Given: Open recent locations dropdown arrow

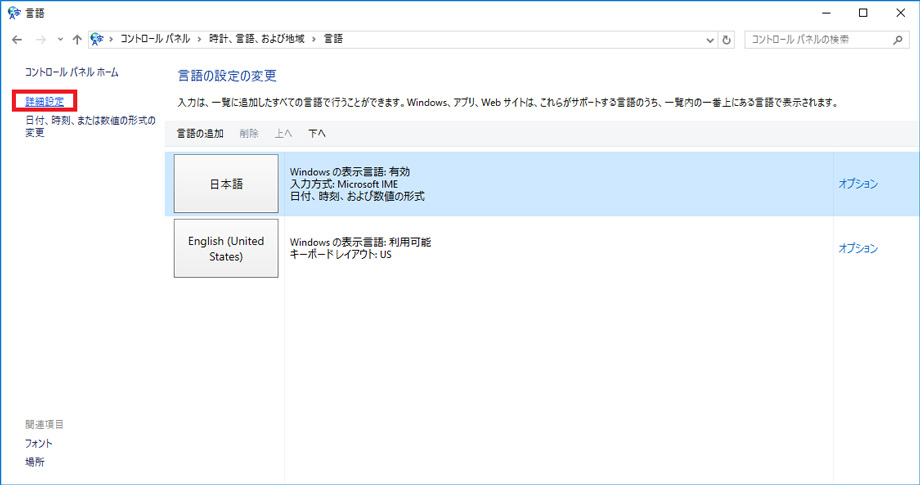Looking at the screenshot, I should (x=60, y=40).
